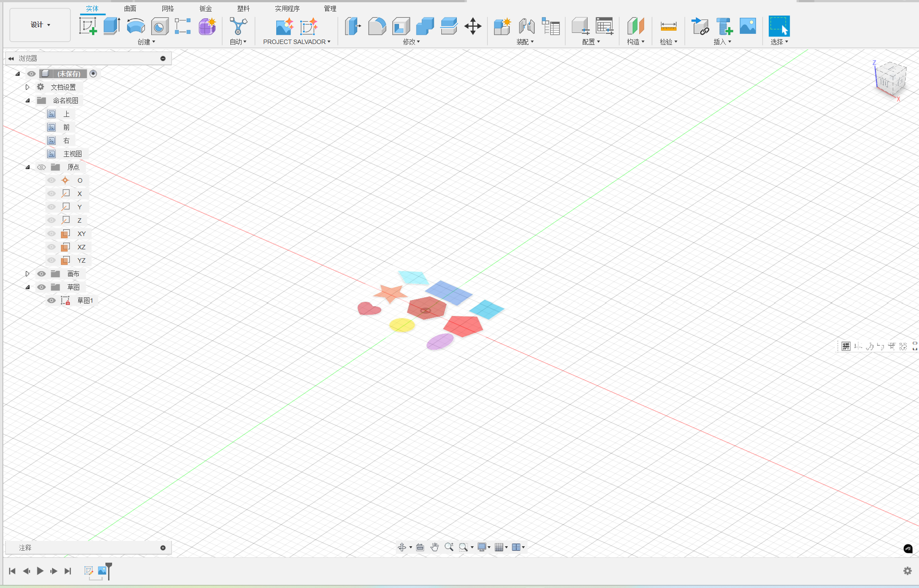Click the orange star sketch profile
919x588 pixels.
point(391,293)
